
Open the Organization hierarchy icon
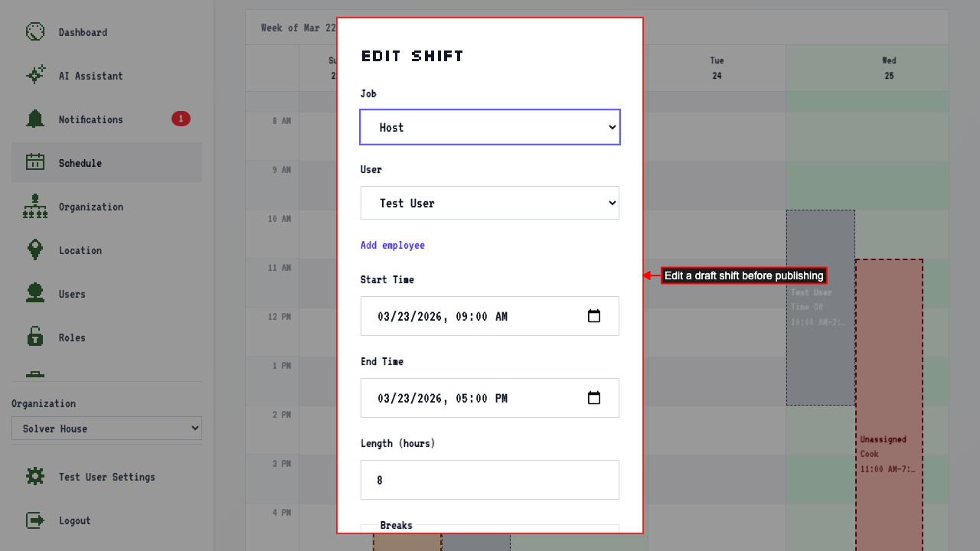point(35,207)
